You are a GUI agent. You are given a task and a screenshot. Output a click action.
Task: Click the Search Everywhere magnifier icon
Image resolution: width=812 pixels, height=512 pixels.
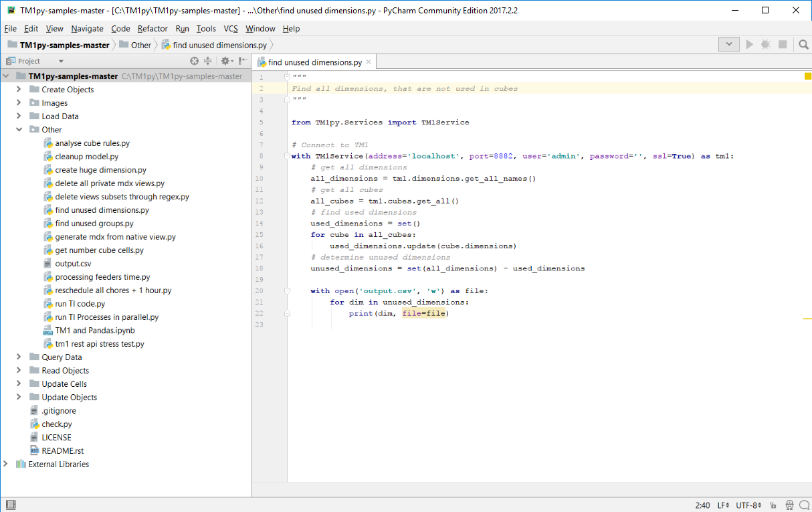803,45
